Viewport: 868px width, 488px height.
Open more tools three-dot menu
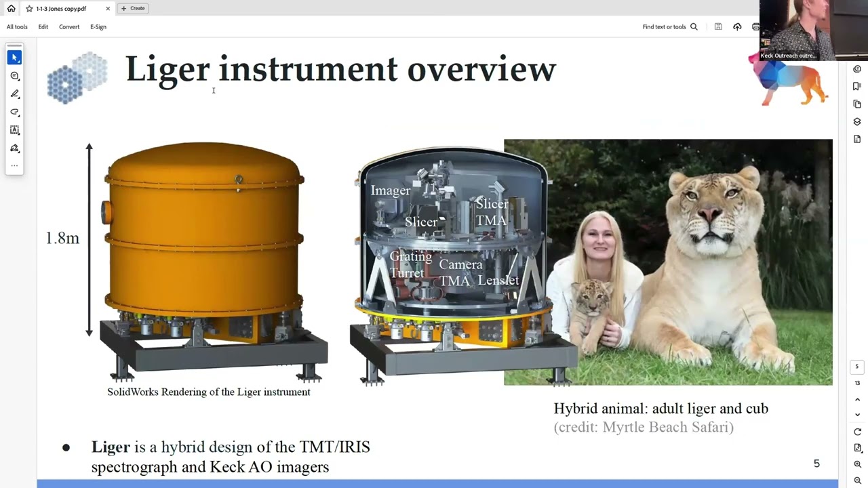click(14, 165)
